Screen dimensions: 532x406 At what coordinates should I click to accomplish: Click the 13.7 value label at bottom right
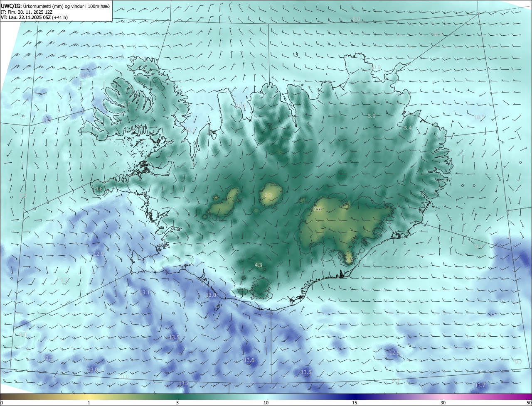[x=480, y=386]
